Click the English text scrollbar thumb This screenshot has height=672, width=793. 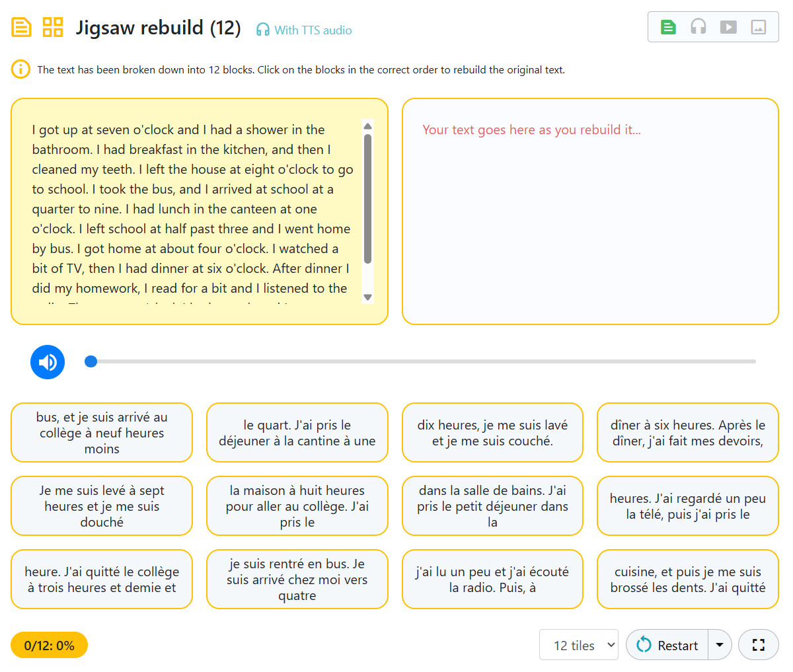[x=368, y=199]
